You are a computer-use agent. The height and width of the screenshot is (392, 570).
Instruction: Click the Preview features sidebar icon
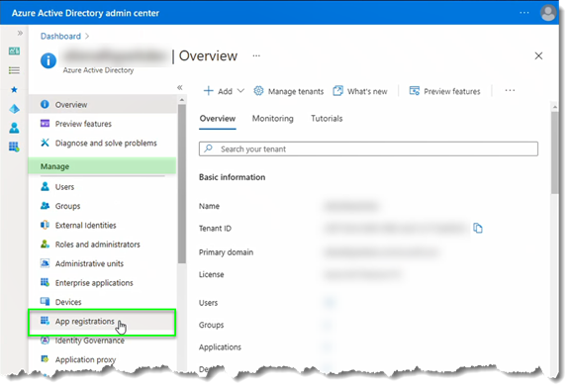(45, 124)
